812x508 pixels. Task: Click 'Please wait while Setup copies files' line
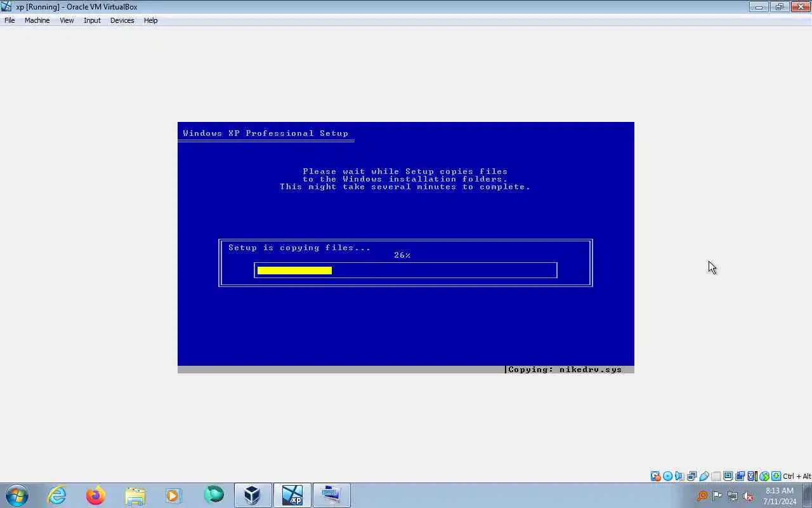(x=405, y=171)
